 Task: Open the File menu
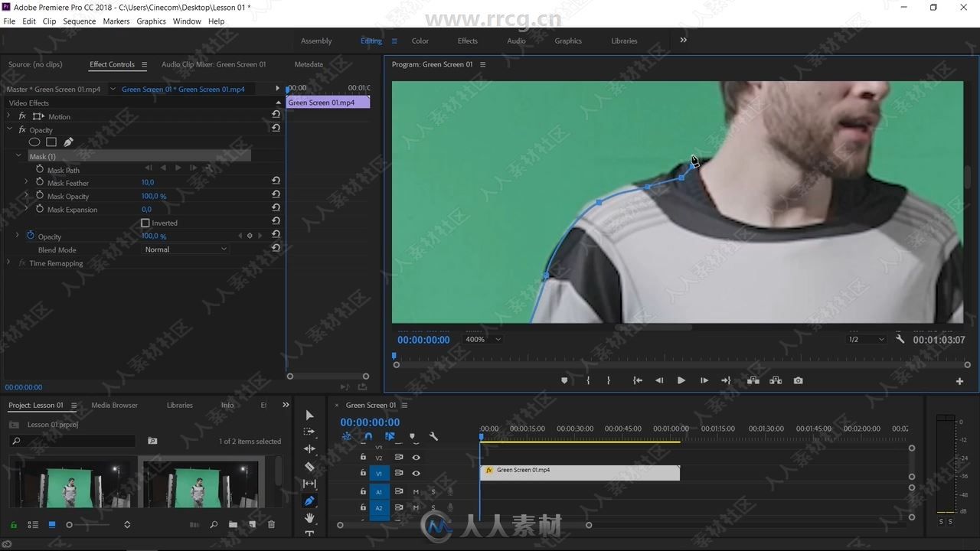click(x=9, y=21)
